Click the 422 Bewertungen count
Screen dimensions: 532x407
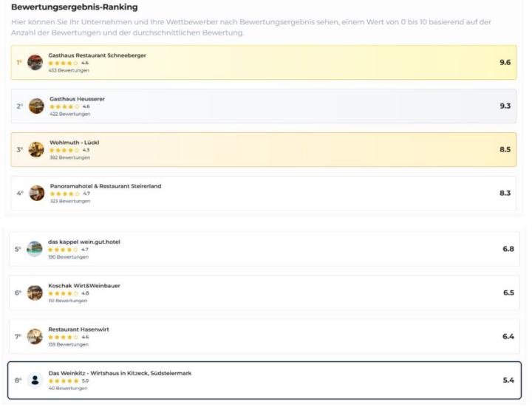[x=70, y=114]
